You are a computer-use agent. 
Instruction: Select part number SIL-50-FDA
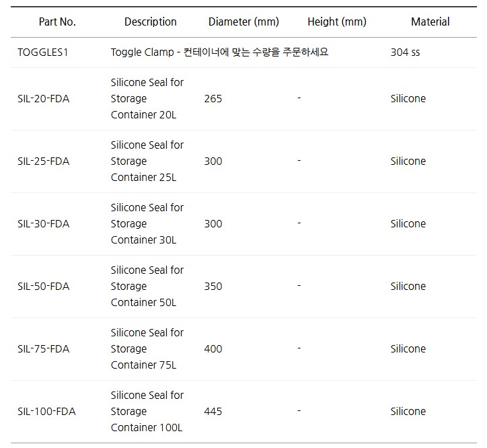pos(43,287)
